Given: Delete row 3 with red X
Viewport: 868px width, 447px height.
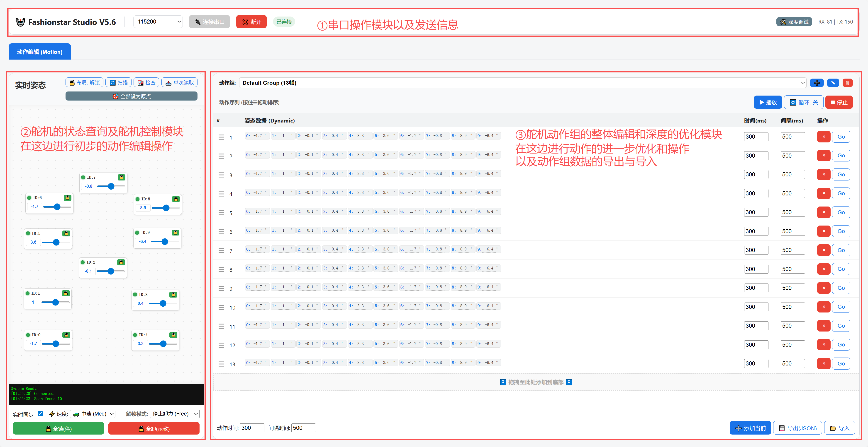Looking at the screenshot, I should [824, 174].
